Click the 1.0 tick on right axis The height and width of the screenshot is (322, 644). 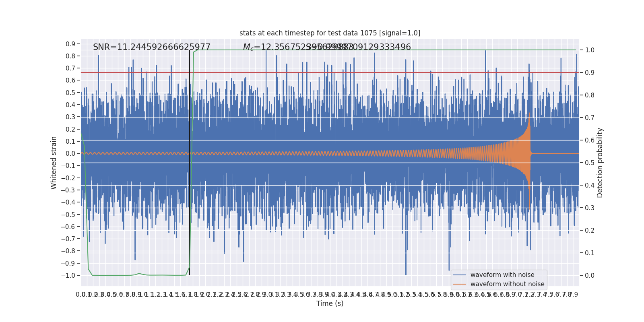pyautogui.click(x=590, y=50)
